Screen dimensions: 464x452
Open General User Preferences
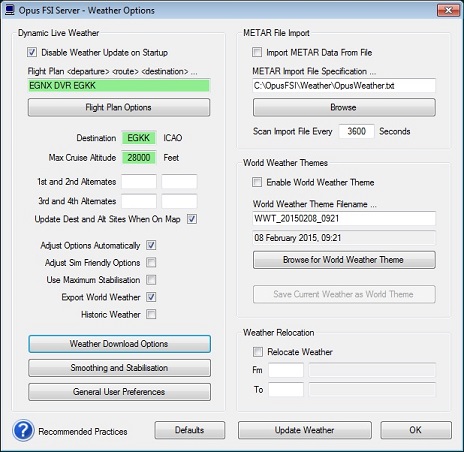tap(119, 392)
